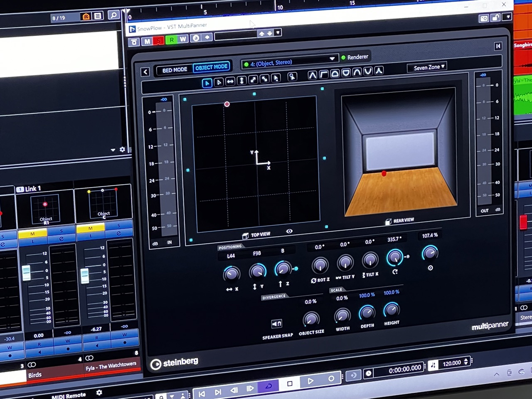Click the skip-to-start icon in plugin corner
This screenshot has width=532, height=399.
tap(498, 46)
